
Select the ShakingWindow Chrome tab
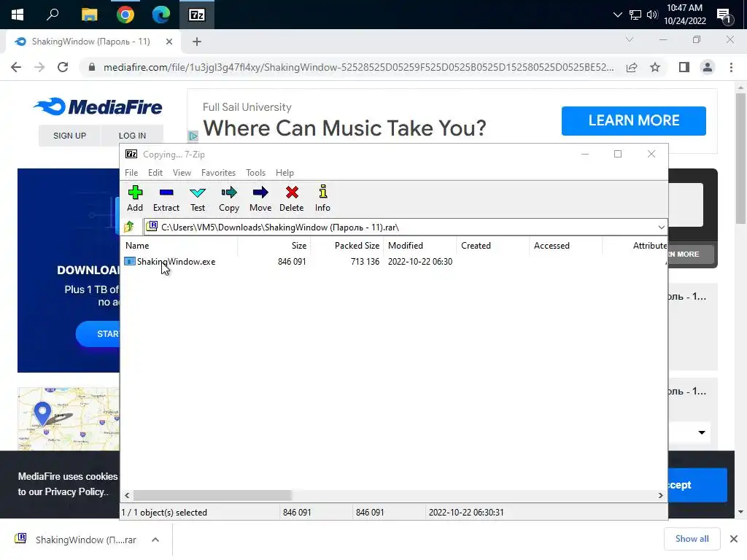click(90, 42)
